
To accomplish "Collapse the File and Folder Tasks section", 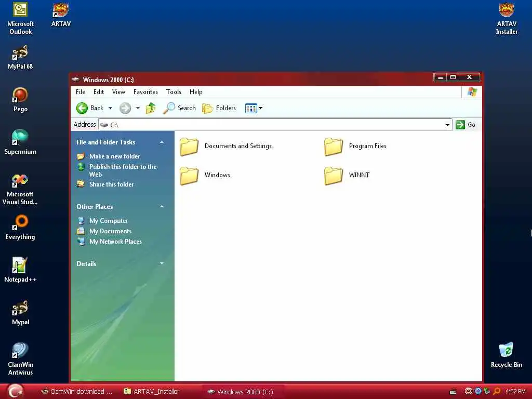I will click(162, 142).
